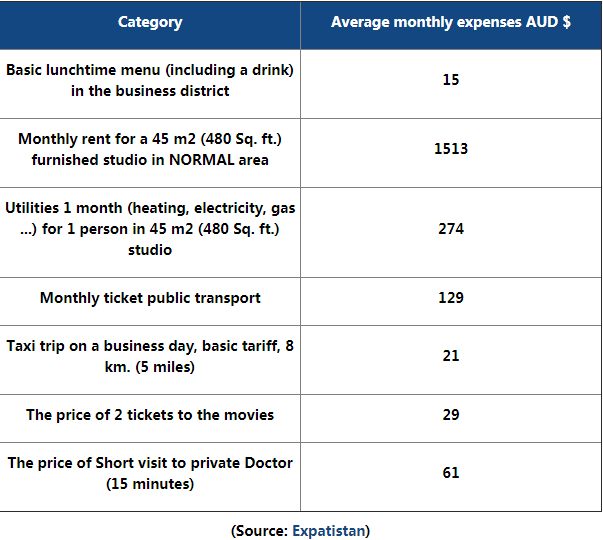Click the '(15 minutes)' text line
The height and width of the screenshot is (540, 603).
150,484
